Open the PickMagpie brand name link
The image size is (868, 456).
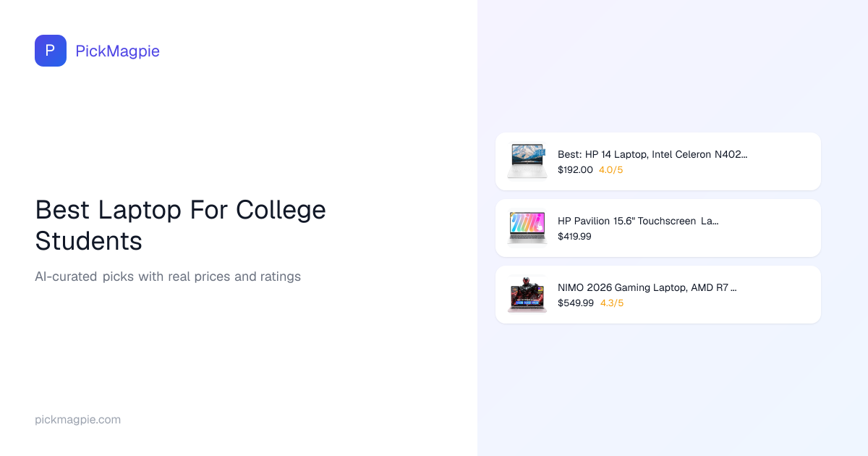pos(117,51)
